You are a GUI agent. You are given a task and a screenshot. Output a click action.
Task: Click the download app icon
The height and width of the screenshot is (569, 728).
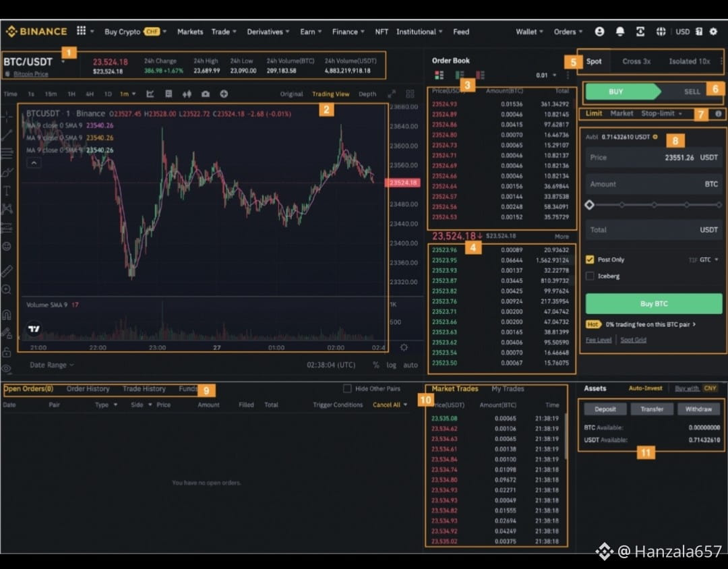640,32
